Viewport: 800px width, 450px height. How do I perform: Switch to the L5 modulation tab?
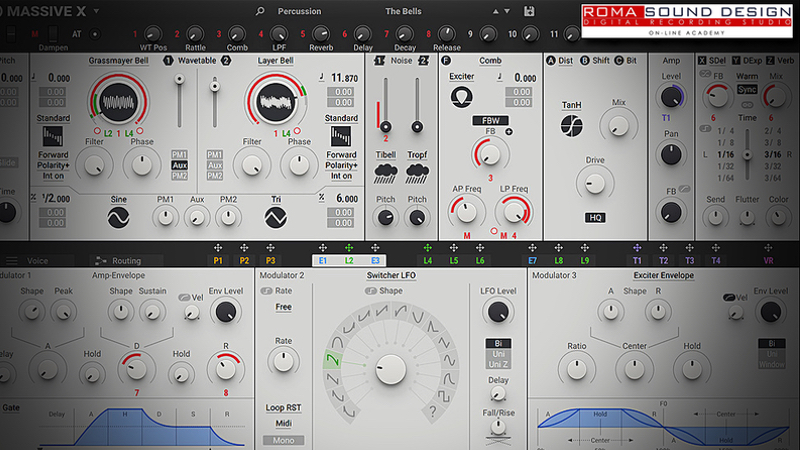(454, 261)
